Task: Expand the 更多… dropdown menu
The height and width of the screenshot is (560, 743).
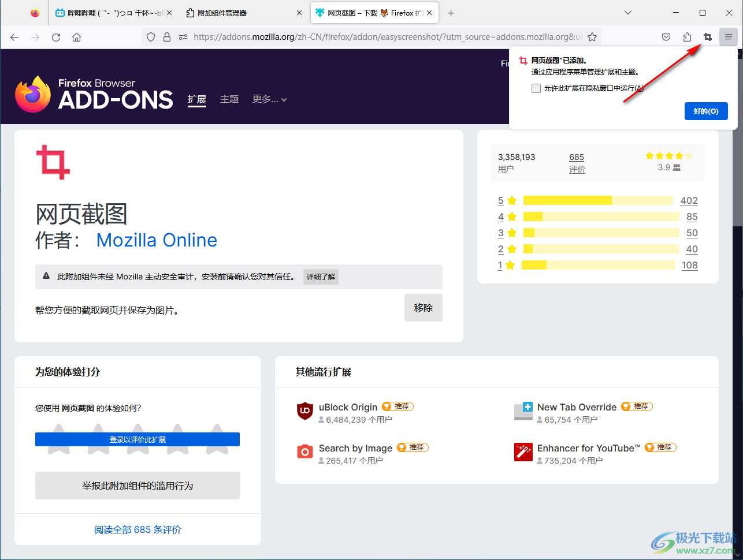Action: coord(270,99)
